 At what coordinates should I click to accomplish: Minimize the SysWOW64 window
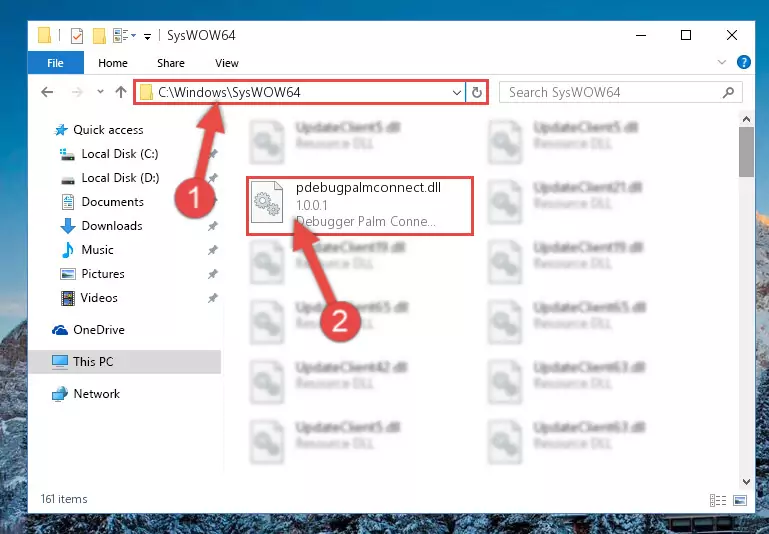pyautogui.click(x=641, y=35)
